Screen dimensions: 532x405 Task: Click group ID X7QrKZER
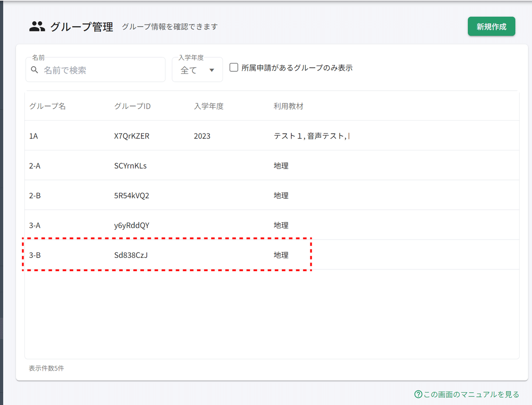coord(132,136)
